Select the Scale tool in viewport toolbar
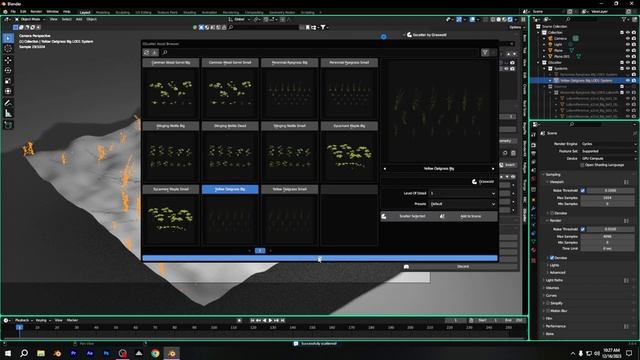Viewport: 640px width, 360px height. pos(8,81)
